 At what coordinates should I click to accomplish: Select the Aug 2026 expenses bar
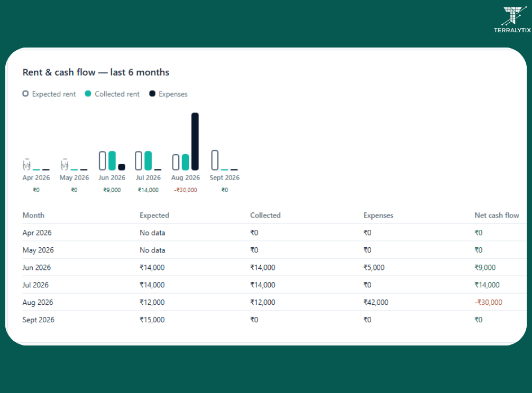coord(195,141)
